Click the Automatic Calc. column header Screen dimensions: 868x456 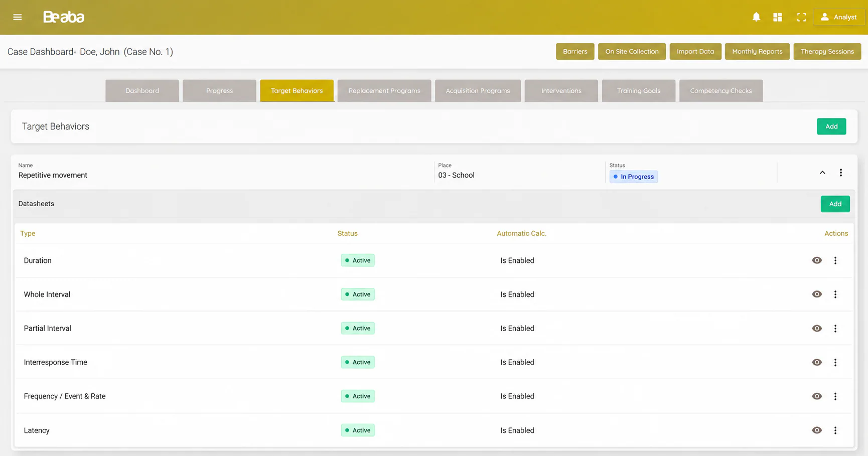[521, 233]
